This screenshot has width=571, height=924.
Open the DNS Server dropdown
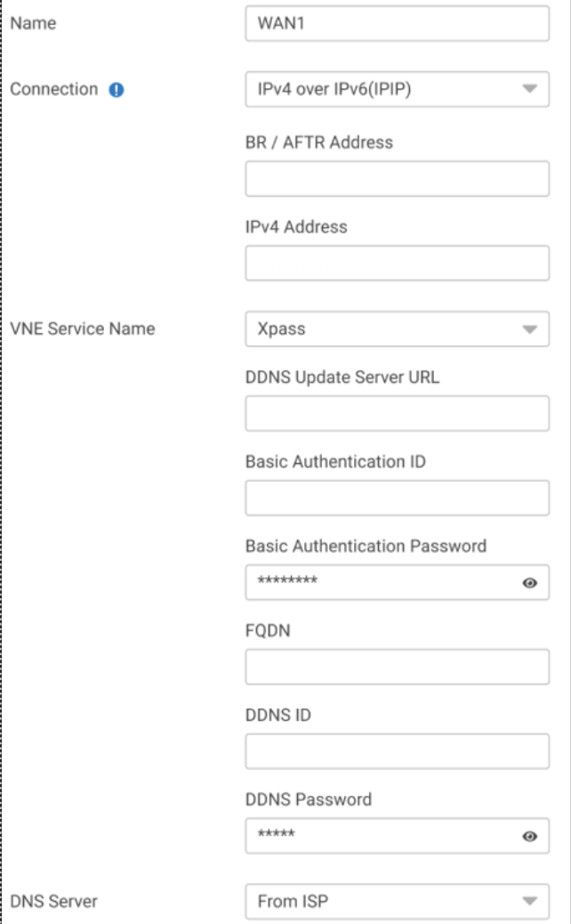point(397,902)
